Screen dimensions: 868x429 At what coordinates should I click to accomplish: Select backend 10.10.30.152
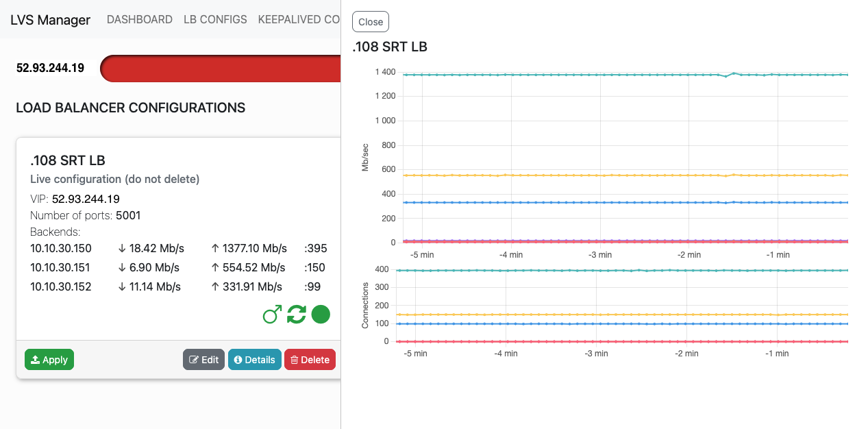click(61, 286)
